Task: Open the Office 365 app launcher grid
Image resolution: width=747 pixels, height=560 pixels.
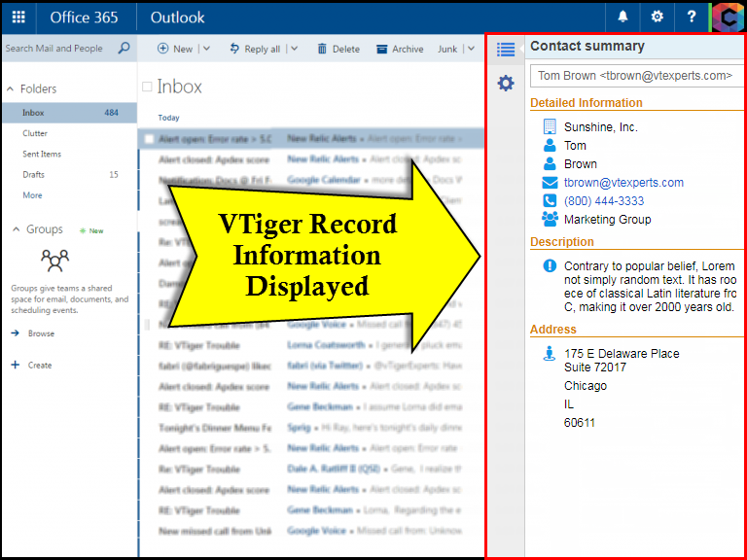Action: click(x=18, y=17)
